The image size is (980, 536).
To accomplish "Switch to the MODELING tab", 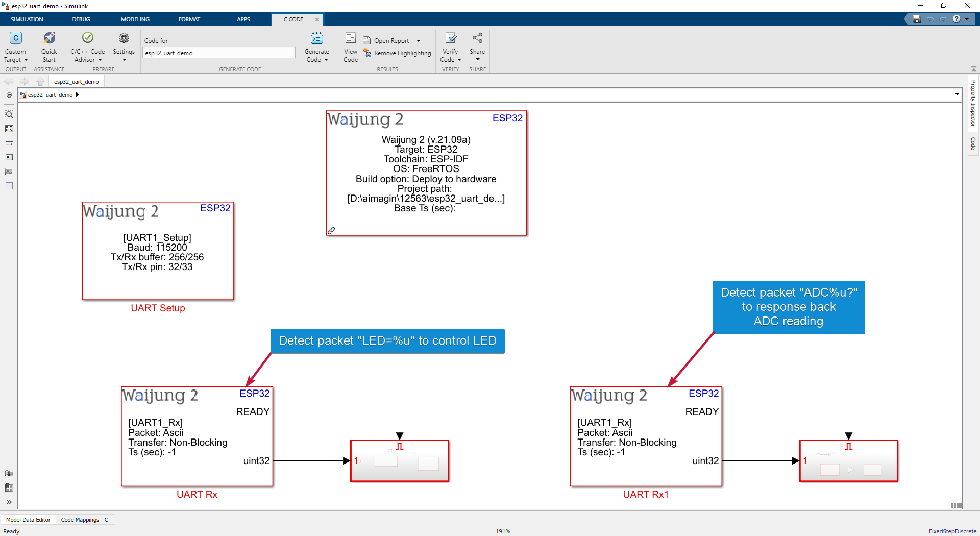I will tap(135, 19).
